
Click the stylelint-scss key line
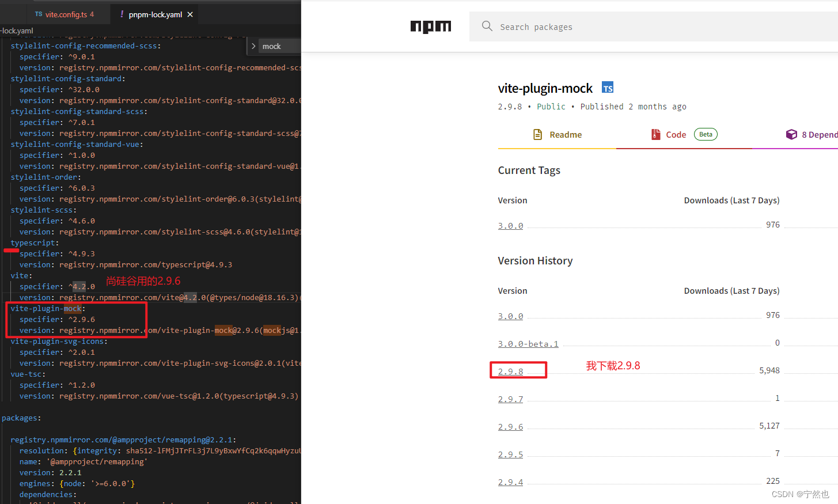pyautogui.click(x=43, y=210)
